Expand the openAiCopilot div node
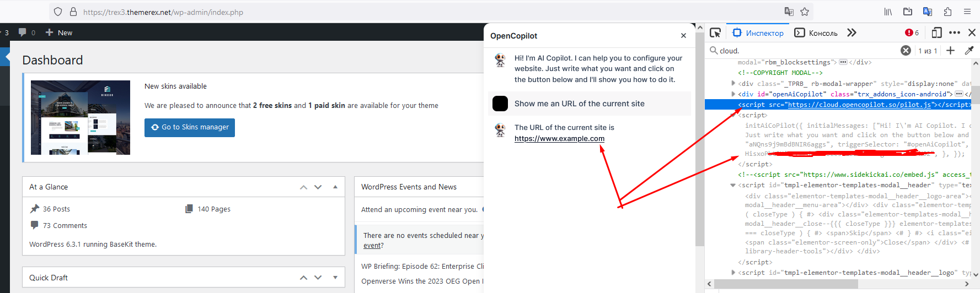 tap(733, 94)
